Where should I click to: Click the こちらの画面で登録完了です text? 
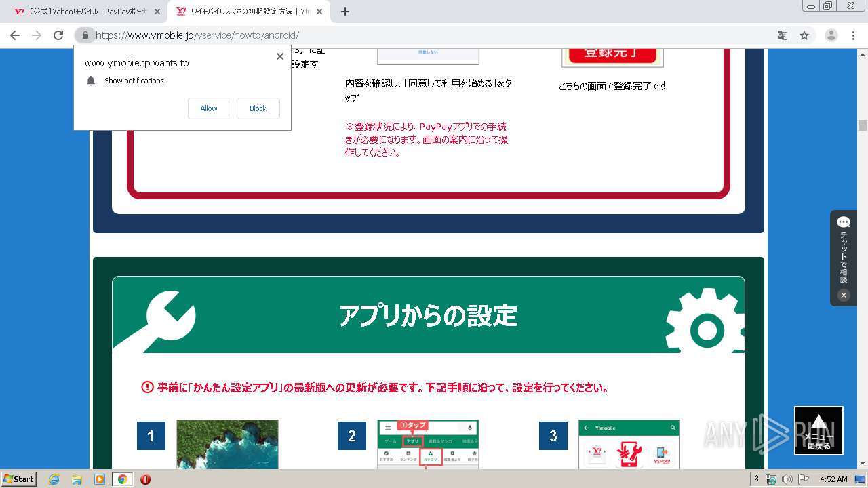(612, 86)
